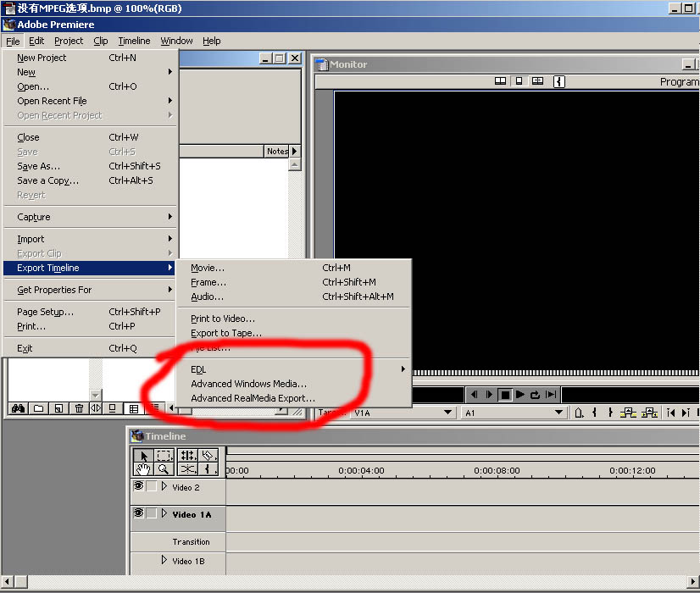The height and width of the screenshot is (593, 700).
Task: Select the Selection arrow tool in Timeline
Action: tap(144, 456)
